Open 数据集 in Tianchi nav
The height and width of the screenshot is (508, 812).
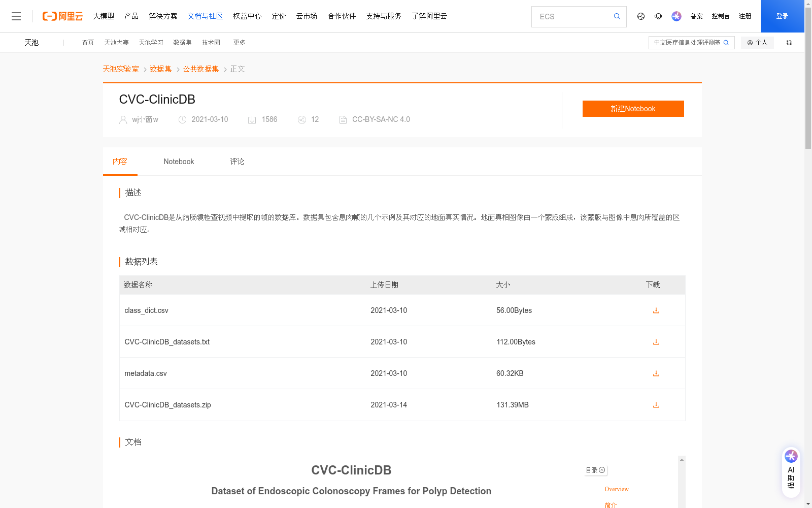coord(182,43)
